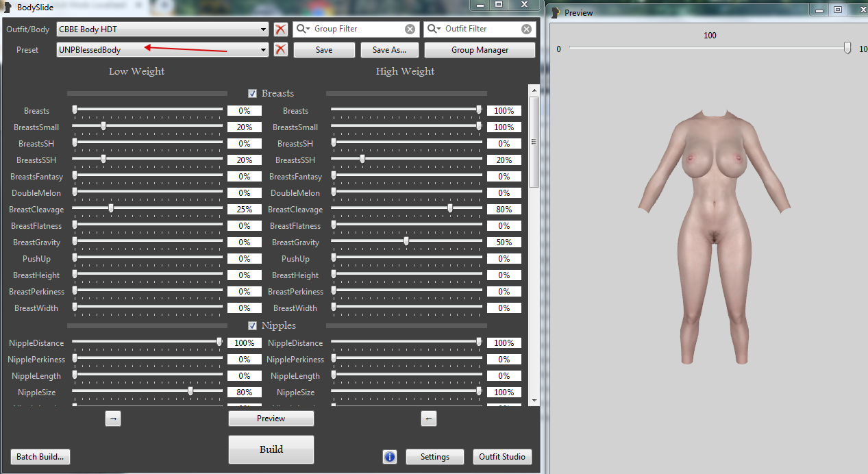Open Outfit Studio

pyautogui.click(x=501, y=457)
